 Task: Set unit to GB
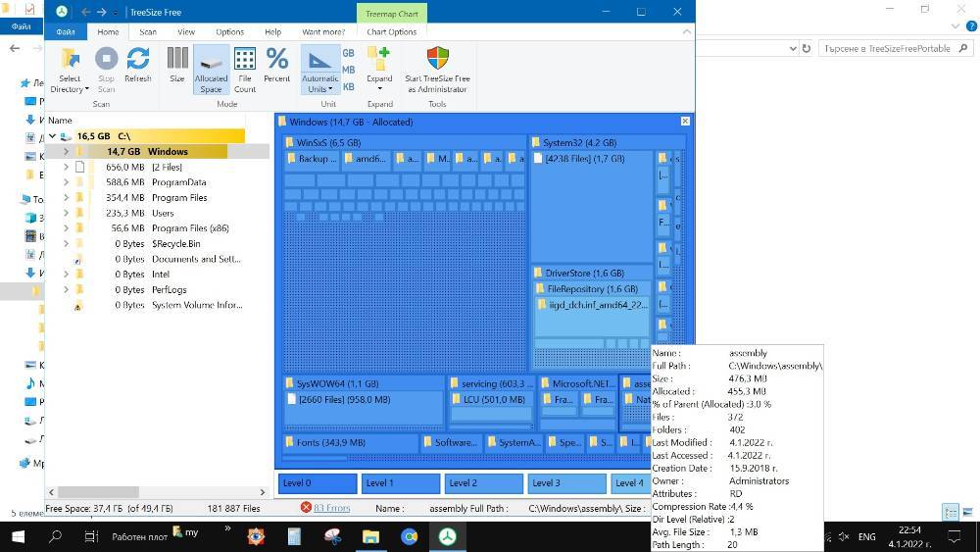coord(348,53)
